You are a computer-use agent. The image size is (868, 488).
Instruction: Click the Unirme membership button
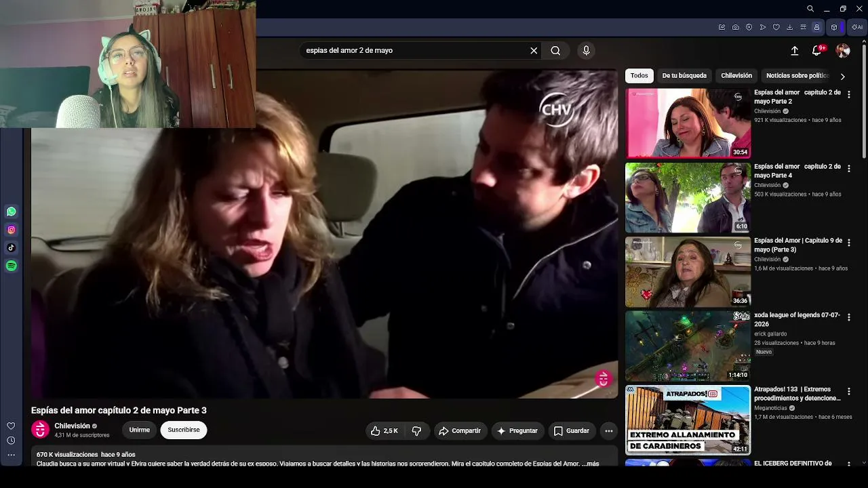[140, 430]
